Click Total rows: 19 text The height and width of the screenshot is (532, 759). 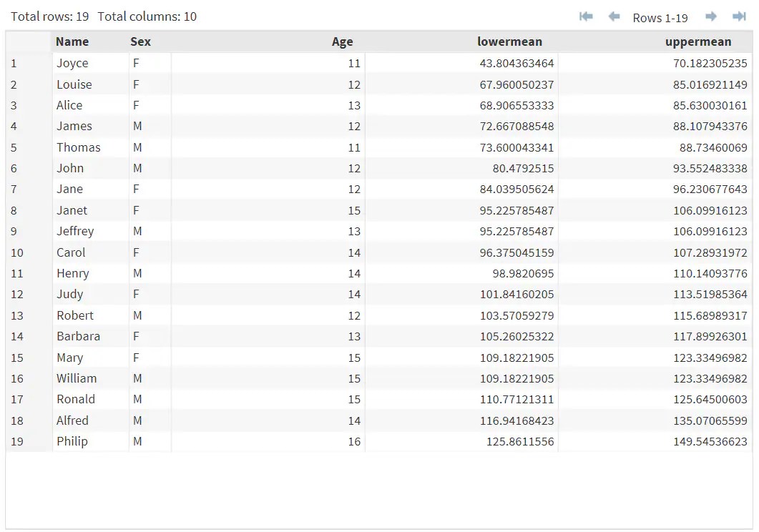50,16
